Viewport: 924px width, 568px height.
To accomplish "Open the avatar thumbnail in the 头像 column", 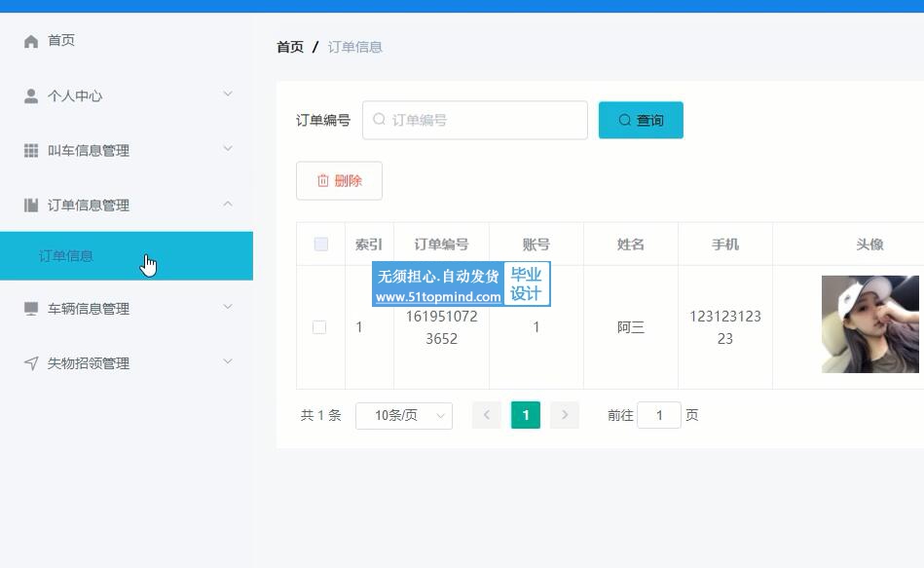I will (x=870, y=324).
